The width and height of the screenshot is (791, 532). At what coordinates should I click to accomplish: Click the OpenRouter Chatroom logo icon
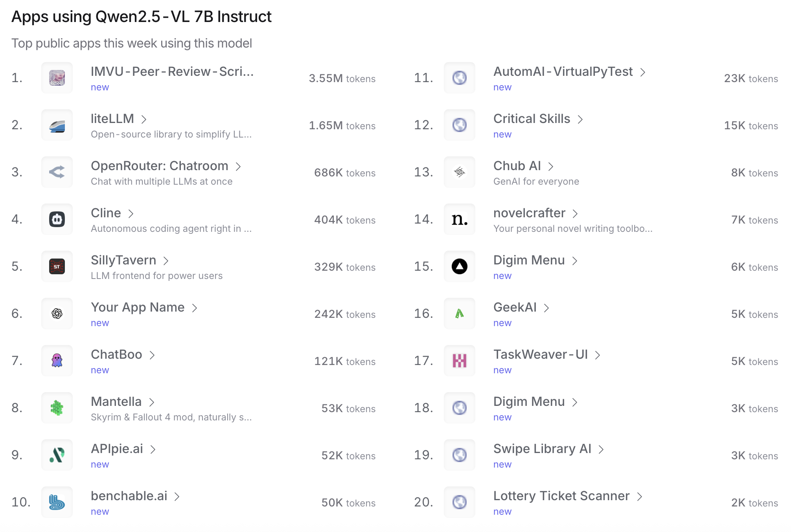coord(57,172)
